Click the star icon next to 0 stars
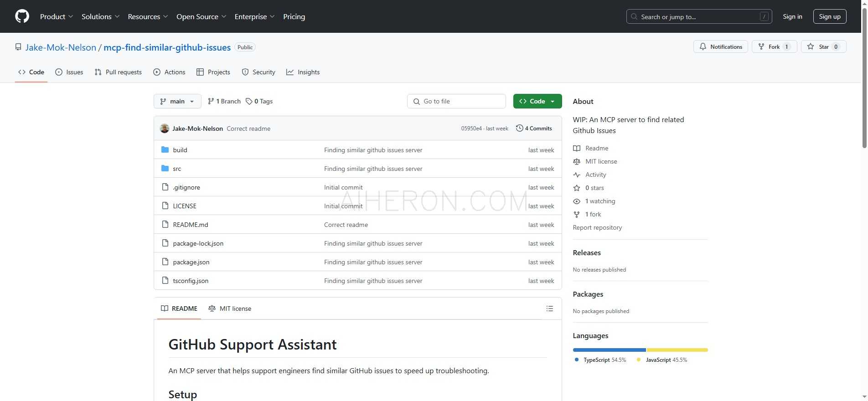This screenshot has height=401, width=868. coord(577,188)
